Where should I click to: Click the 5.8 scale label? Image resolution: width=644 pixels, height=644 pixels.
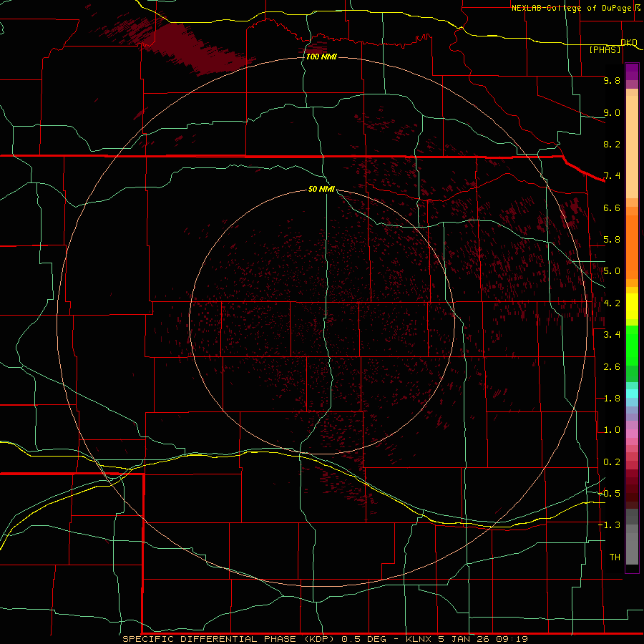612,240
